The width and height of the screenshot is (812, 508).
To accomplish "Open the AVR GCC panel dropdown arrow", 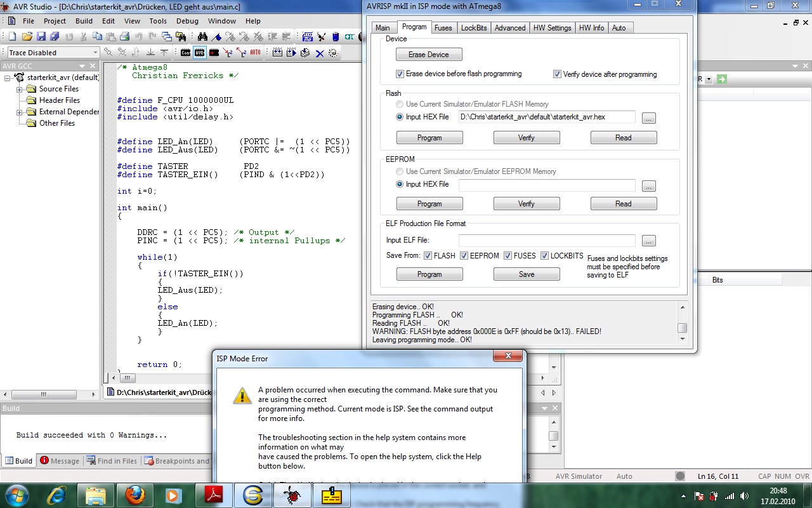I will [82, 66].
